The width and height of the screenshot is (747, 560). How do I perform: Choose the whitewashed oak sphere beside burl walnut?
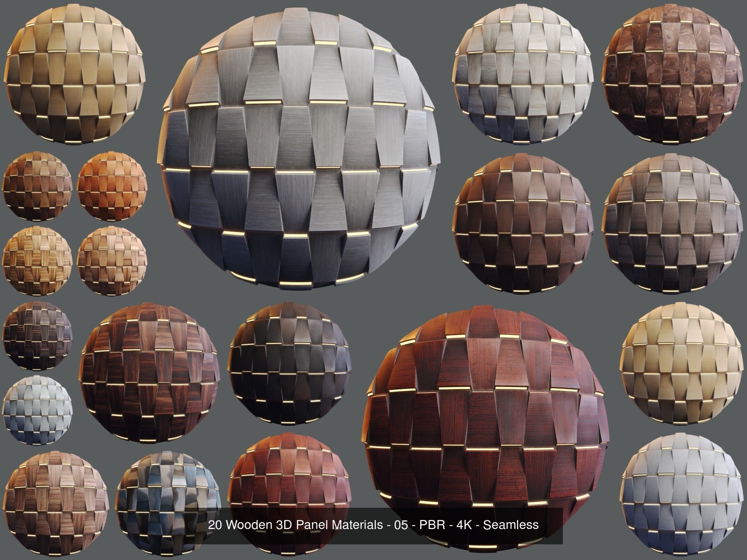click(x=523, y=74)
